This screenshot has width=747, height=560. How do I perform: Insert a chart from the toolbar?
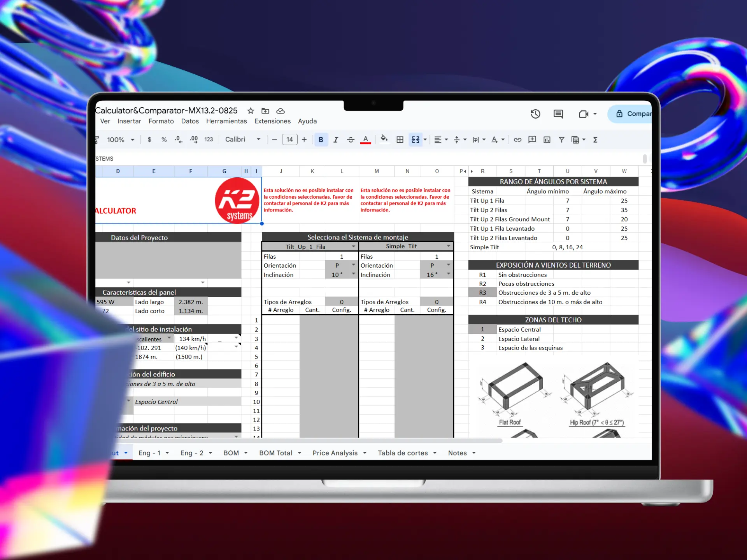[547, 139]
